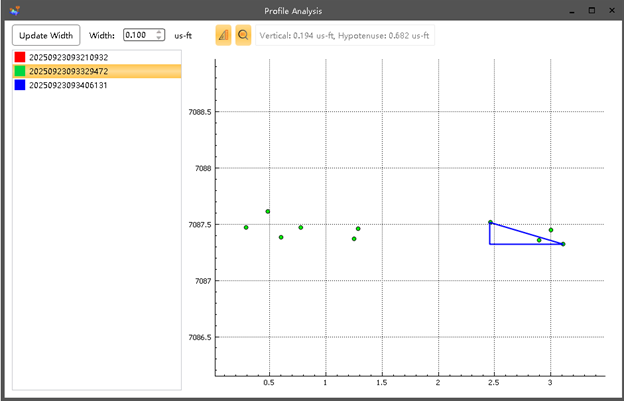Viewport: 624px width, 401px height.
Task: Maximize the Profile Analysis window
Action: coord(592,10)
